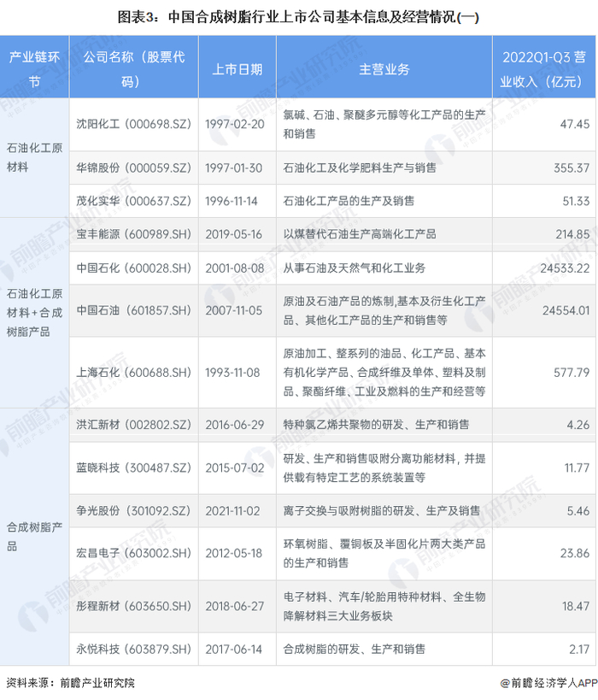Click listing date 1997-02-20
The image size is (598, 700).
[235, 124]
